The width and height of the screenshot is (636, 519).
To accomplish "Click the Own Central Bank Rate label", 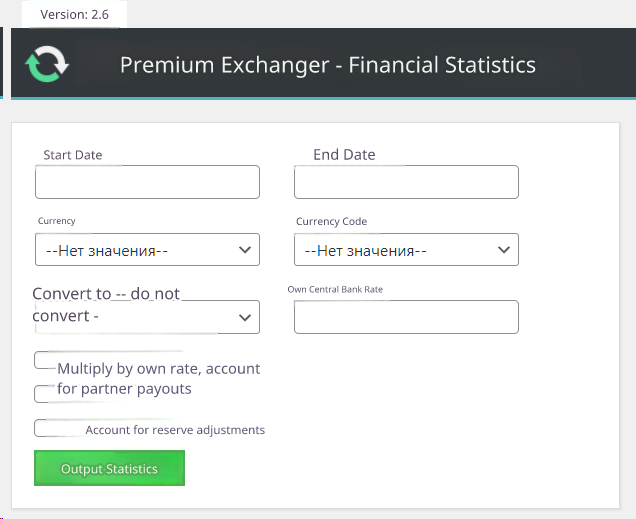I will click(x=335, y=289).
